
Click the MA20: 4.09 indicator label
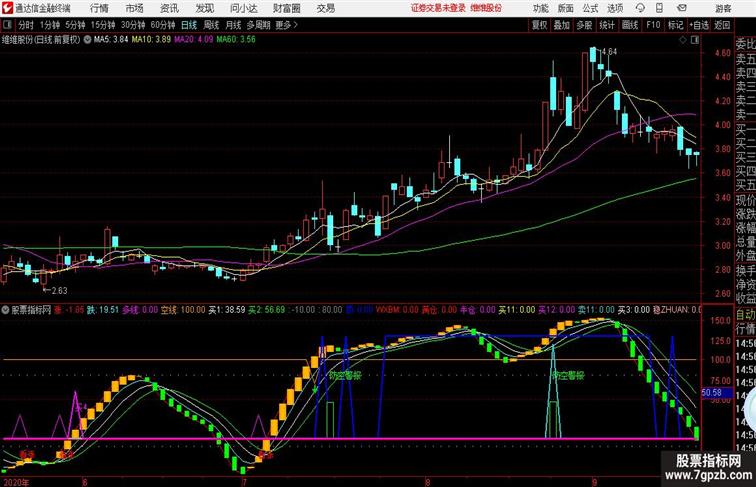click(193, 40)
